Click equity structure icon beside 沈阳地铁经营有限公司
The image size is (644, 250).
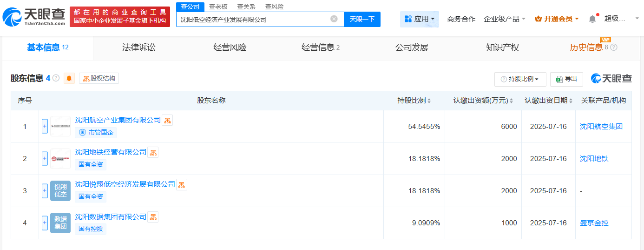[153, 152]
